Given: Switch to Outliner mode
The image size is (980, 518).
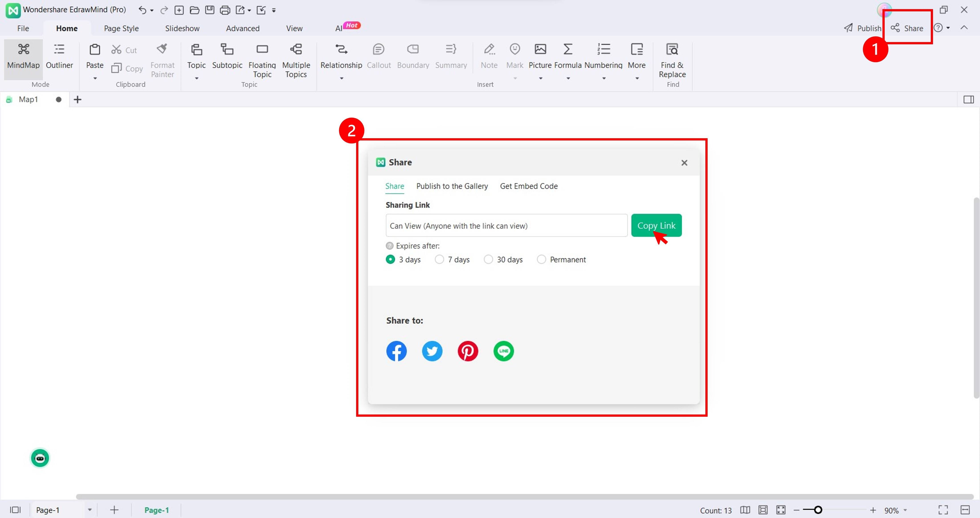Looking at the screenshot, I should [59, 56].
